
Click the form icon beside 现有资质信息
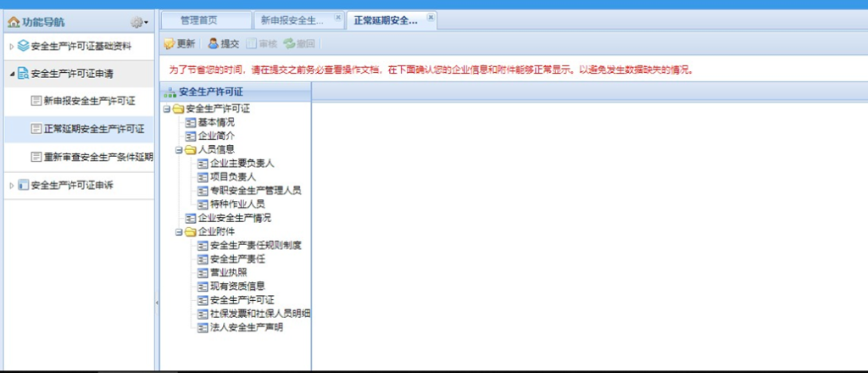[203, 287]
